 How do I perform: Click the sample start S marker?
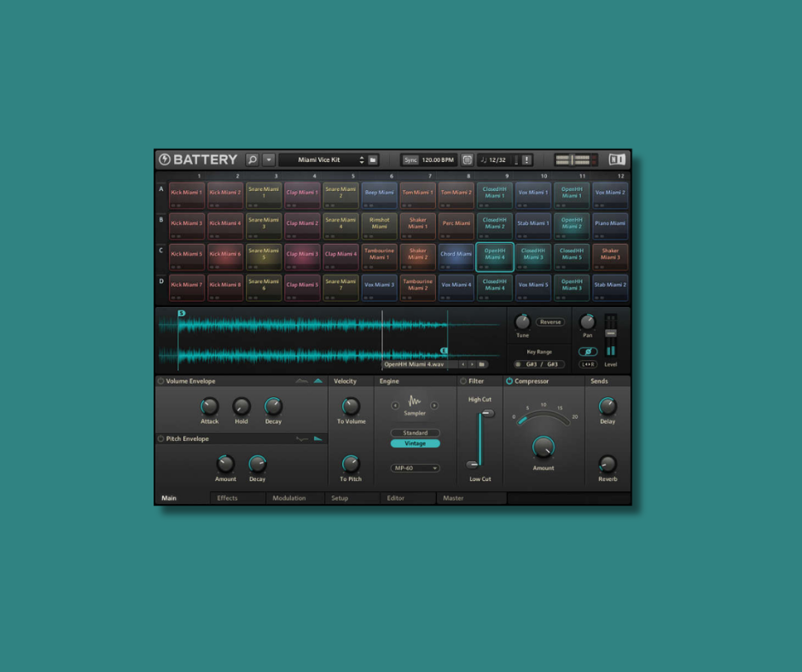(182, 313)
